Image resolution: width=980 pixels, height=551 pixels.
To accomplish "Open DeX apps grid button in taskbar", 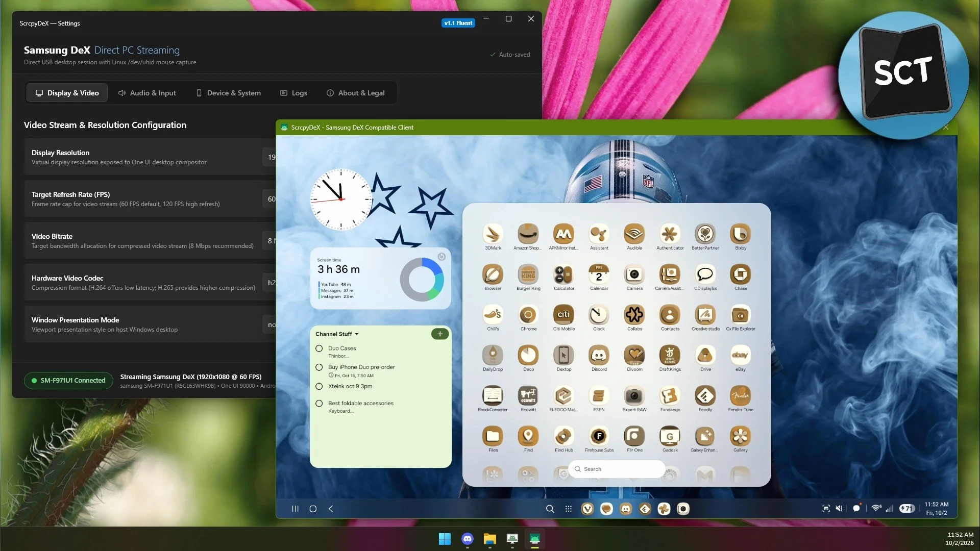I will (x=568, y=509).
